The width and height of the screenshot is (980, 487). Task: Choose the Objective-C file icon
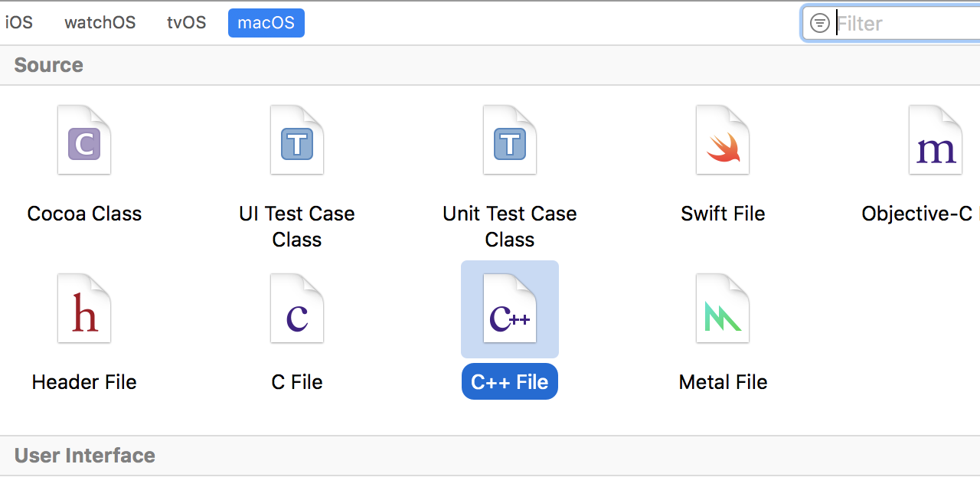(936, 142)
